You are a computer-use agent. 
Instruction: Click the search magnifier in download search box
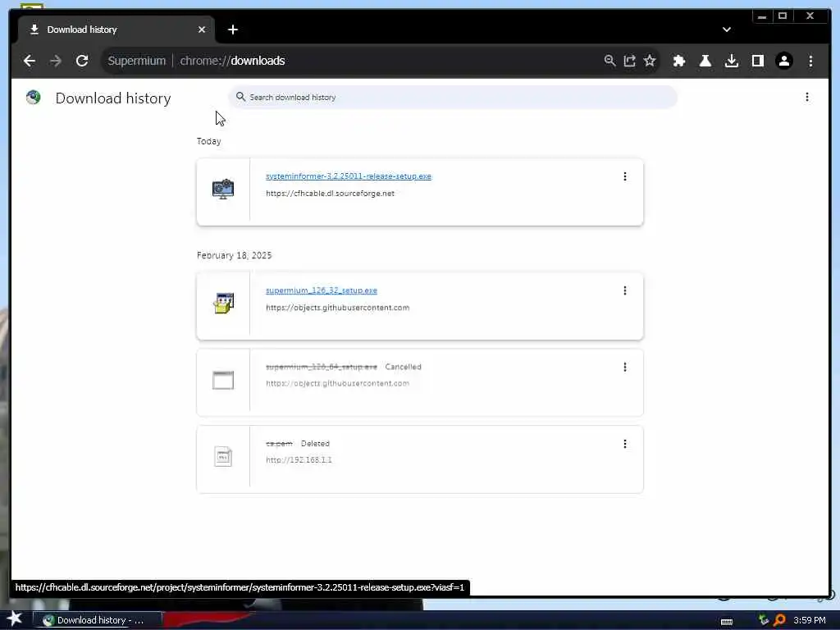(x=240, y=97)
